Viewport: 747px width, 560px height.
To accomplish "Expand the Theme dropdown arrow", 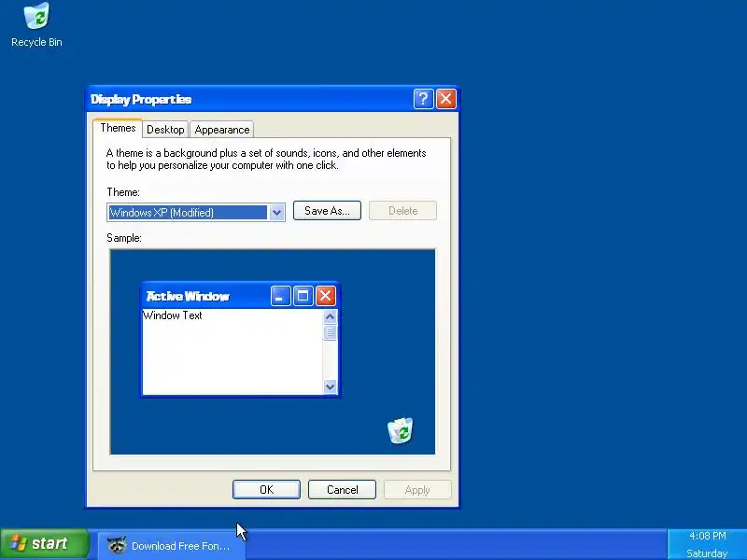I will point(276,213).
